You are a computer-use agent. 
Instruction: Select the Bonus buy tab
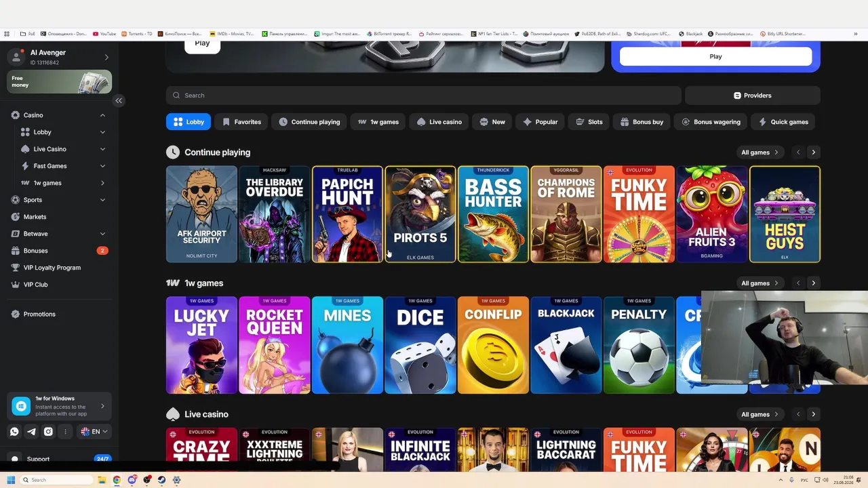[x=642, y=122]
